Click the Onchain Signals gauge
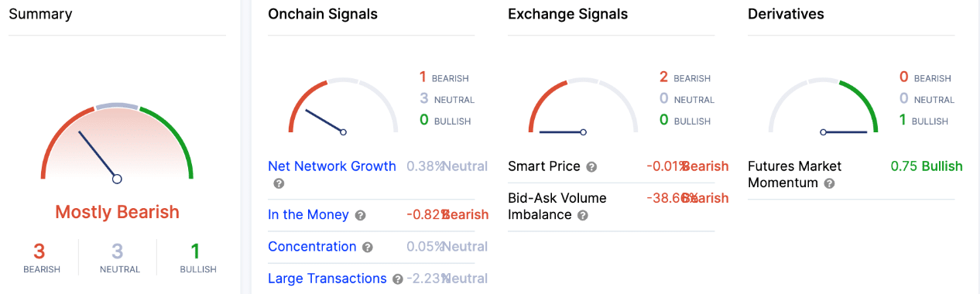The width and height of the screenshot is (980, 294). (343, 105)
